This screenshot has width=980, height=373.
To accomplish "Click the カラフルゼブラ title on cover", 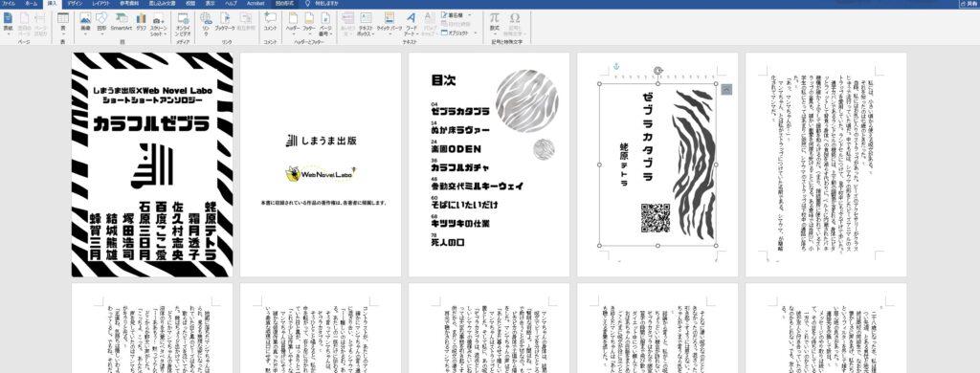I will (151, 123).
